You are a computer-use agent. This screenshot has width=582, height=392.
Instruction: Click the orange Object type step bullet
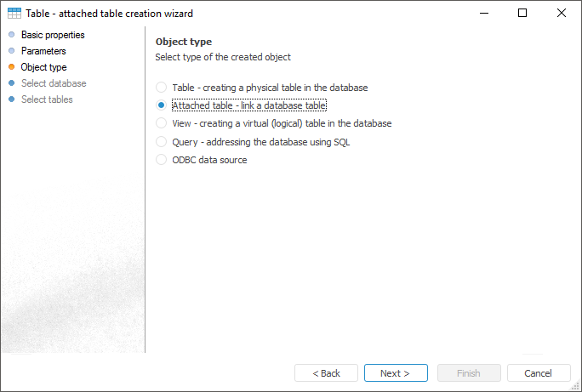12,67
